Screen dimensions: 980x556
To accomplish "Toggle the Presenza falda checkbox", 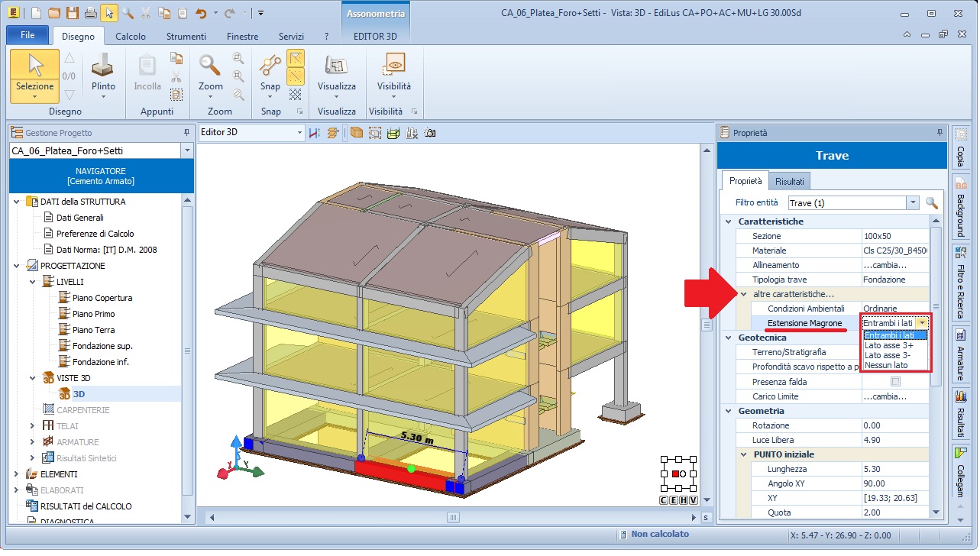I will pyautogui.click(x=895, y=382).
